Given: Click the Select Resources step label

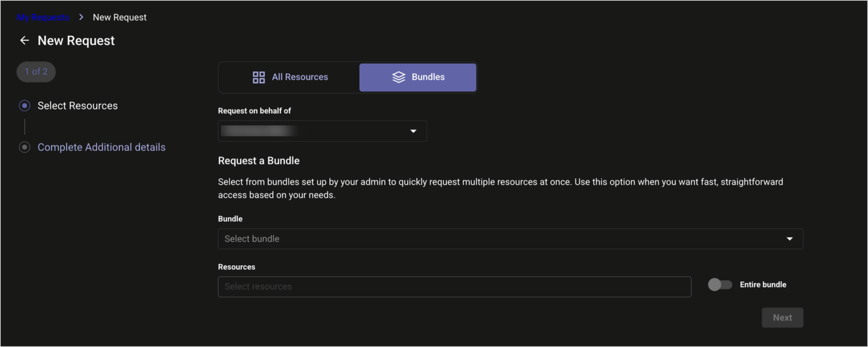Looking at the screenshot, I should [78, 106].
